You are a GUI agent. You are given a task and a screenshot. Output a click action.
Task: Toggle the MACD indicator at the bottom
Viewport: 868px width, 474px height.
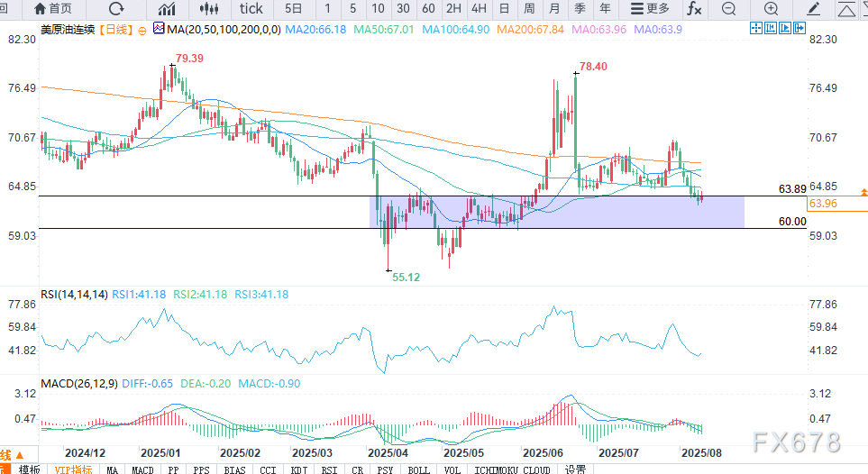coord(142,469)
